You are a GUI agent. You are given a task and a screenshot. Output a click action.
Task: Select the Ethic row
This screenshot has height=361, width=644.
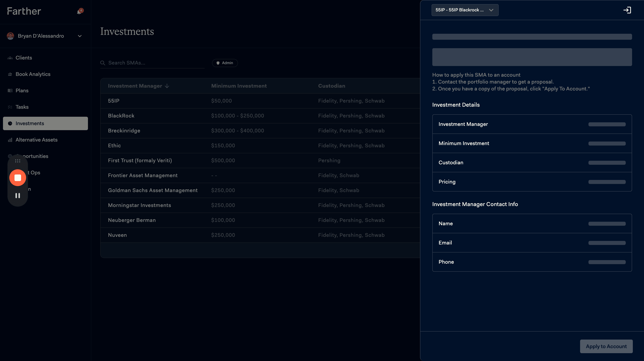pos(260,146)
